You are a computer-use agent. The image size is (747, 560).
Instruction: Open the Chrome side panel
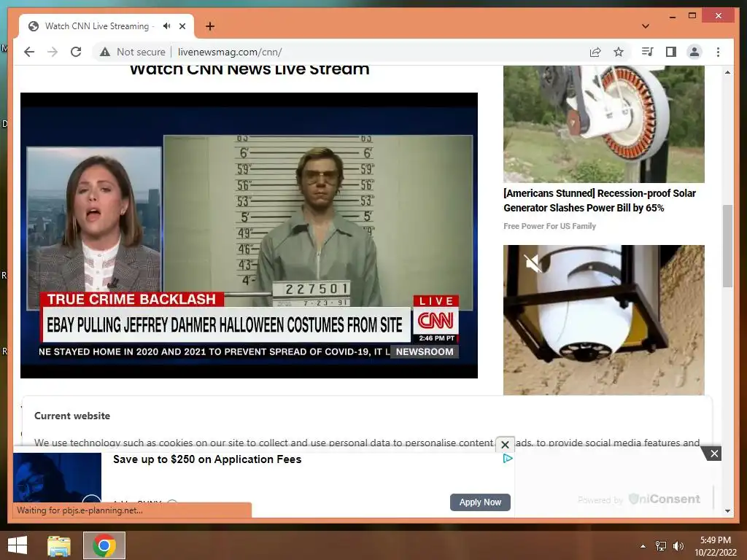(x=671, y=52)
